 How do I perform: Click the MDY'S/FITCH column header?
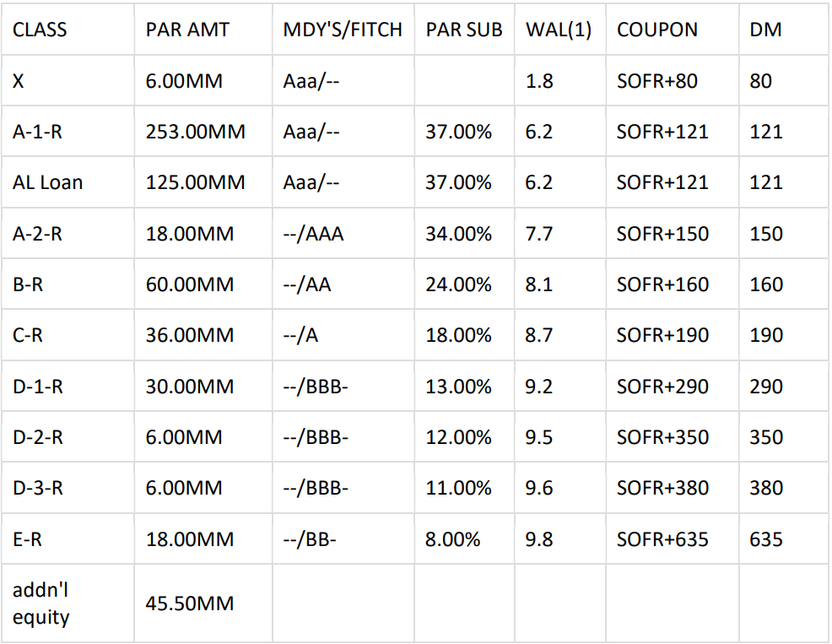[x=342, y=30]
